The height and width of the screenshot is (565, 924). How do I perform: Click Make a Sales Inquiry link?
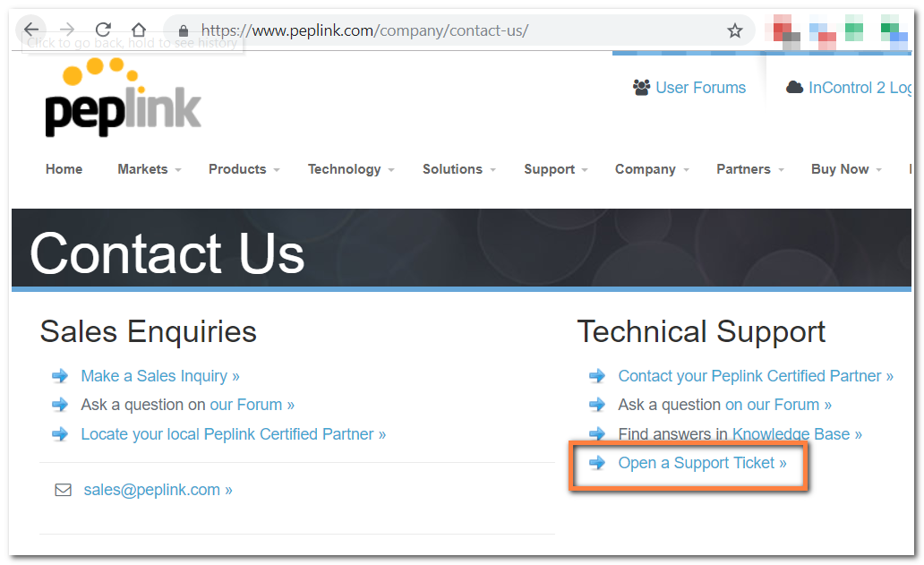160,376
